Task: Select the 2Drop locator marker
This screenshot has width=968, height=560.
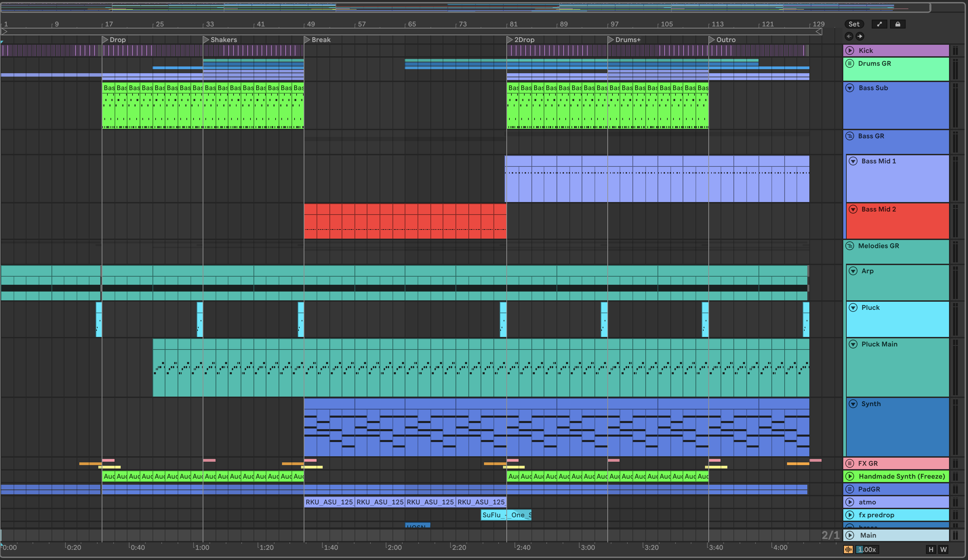Action: pos(510,40)
